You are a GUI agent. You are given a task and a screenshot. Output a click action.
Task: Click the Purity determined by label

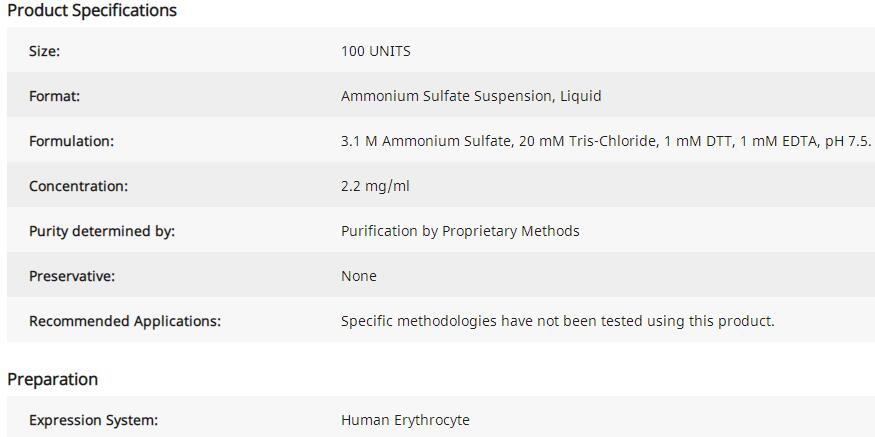point(102,231)
